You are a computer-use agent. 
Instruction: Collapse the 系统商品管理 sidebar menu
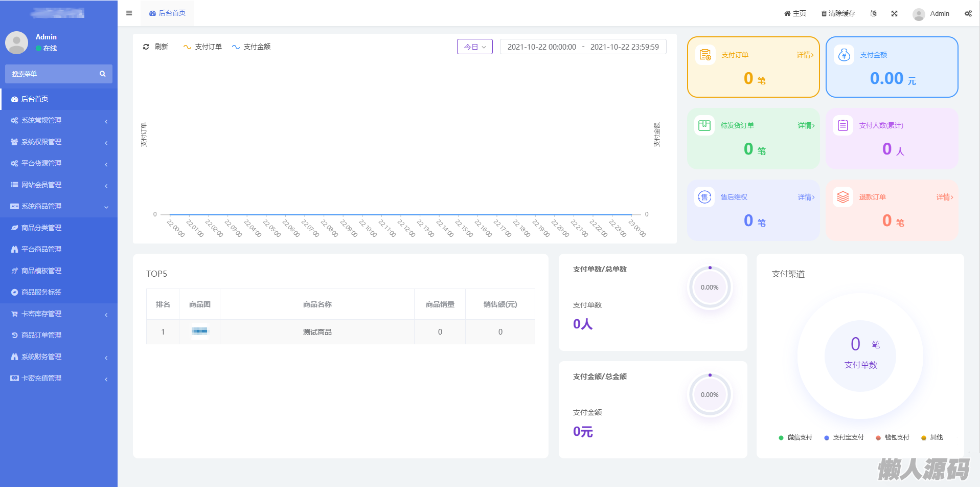click(59, 207)
